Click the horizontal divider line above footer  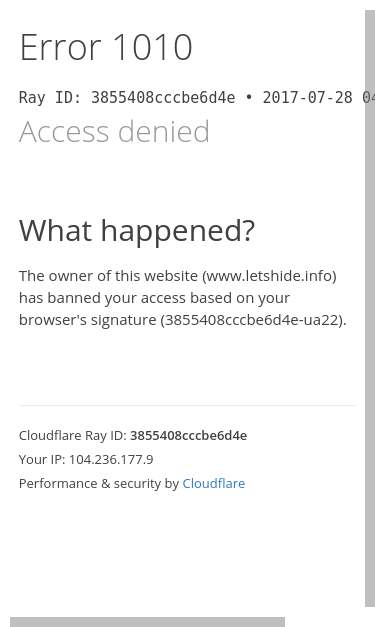click(187, 405)
